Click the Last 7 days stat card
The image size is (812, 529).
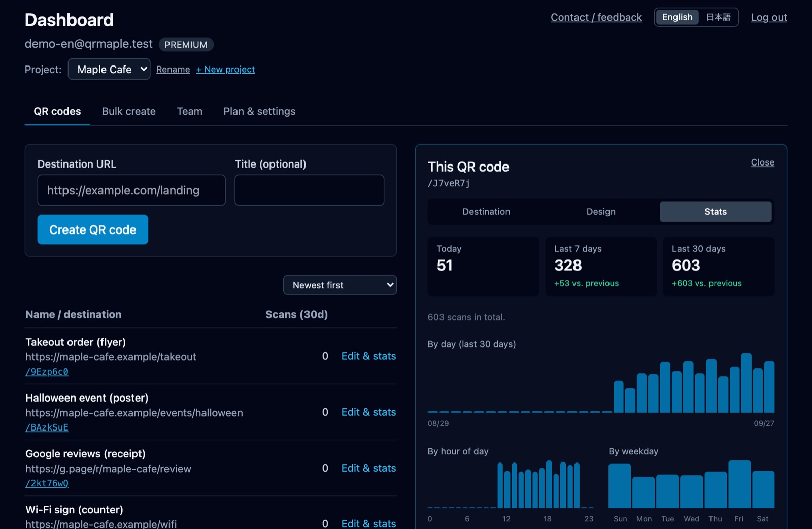601,267
